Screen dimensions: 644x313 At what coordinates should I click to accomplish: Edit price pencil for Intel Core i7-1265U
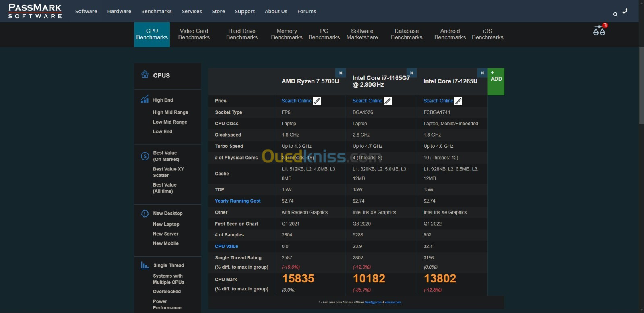coord(458,101)
